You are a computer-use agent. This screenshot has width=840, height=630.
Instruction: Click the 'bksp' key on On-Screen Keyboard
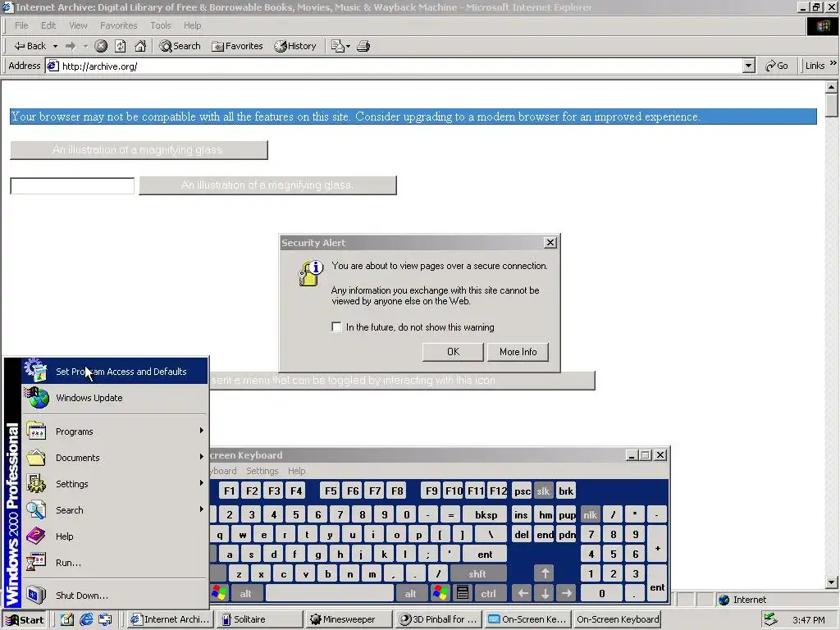click(486, 515)
